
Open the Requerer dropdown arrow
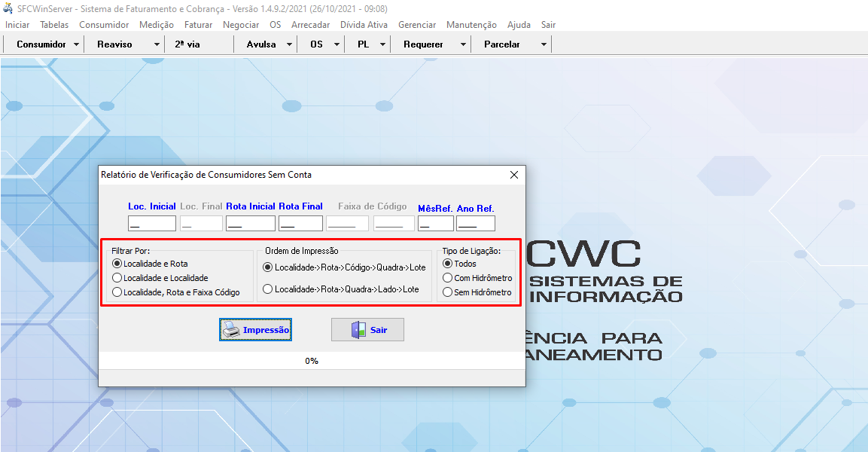463,44
